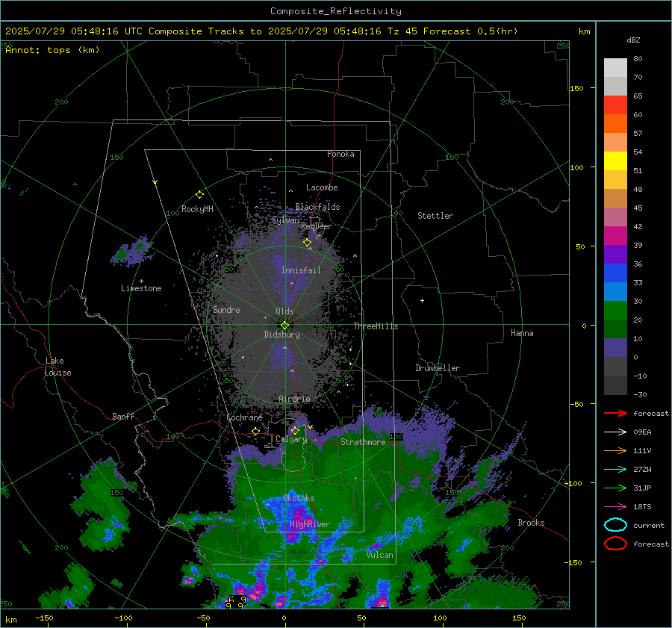Click the yellow diamond marker near Cochrane
672x628 pixels.
256,431
